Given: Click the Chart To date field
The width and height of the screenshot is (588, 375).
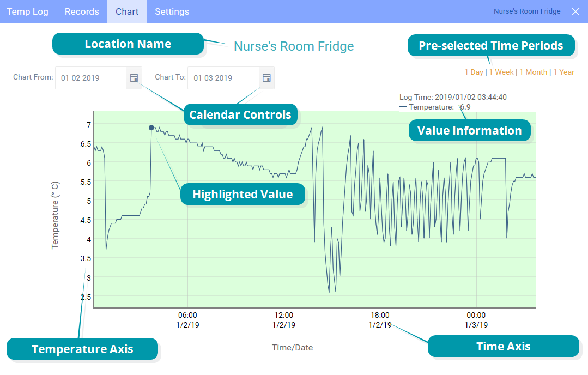Looking at the screenshot, I should [223, 78].
